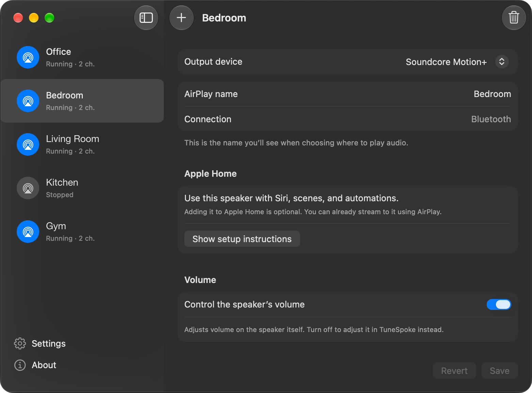This screenshot has height=393, width=532.
Task: Select the Kitchen stopped speaker
Action: tap(82, 188)
